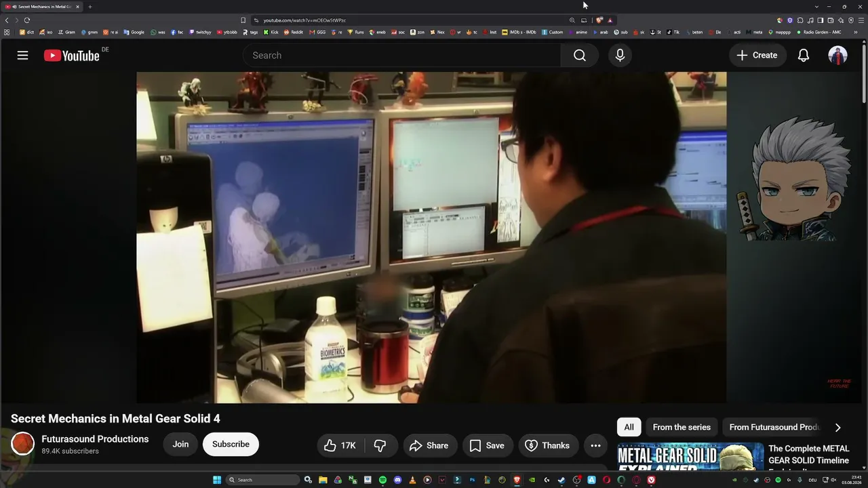The height and width of the screenshot is (488, 868).
Task: Start voice search with the microphone
Action: coord(620,56)
